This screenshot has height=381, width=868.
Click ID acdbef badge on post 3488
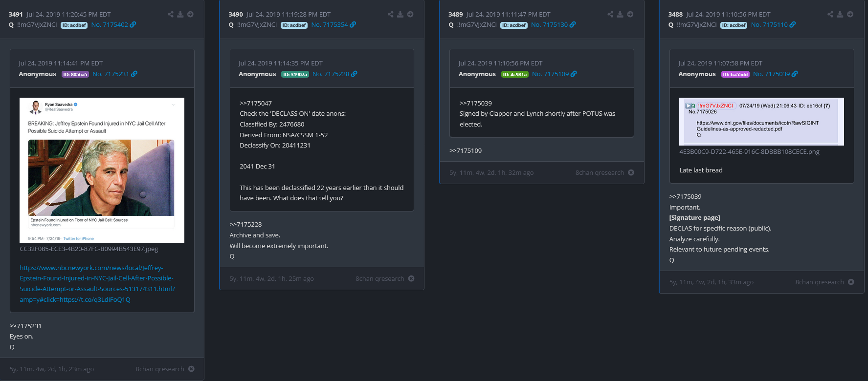pyautogui.click(x=734, y=25)
